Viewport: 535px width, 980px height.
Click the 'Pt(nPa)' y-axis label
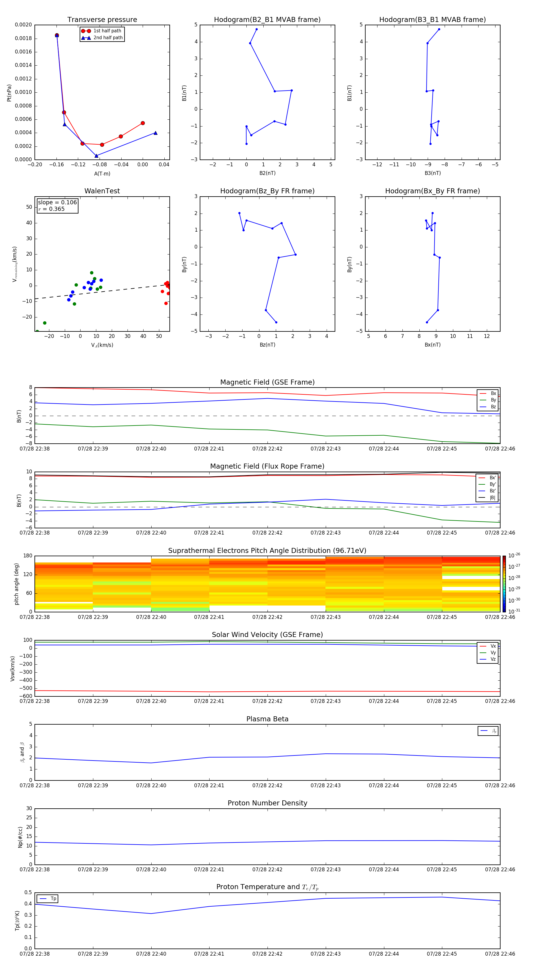9,93
